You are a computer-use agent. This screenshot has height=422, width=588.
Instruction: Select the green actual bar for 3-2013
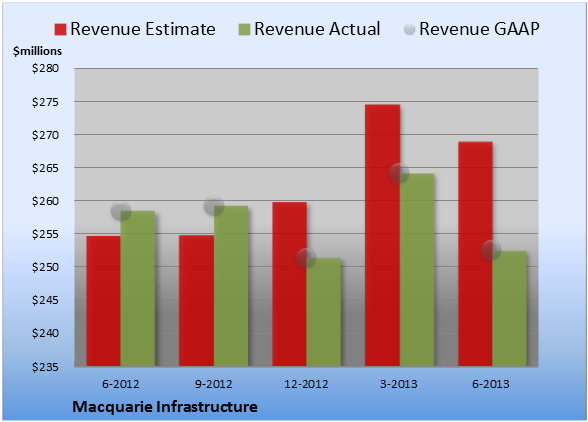coord(417,270)
